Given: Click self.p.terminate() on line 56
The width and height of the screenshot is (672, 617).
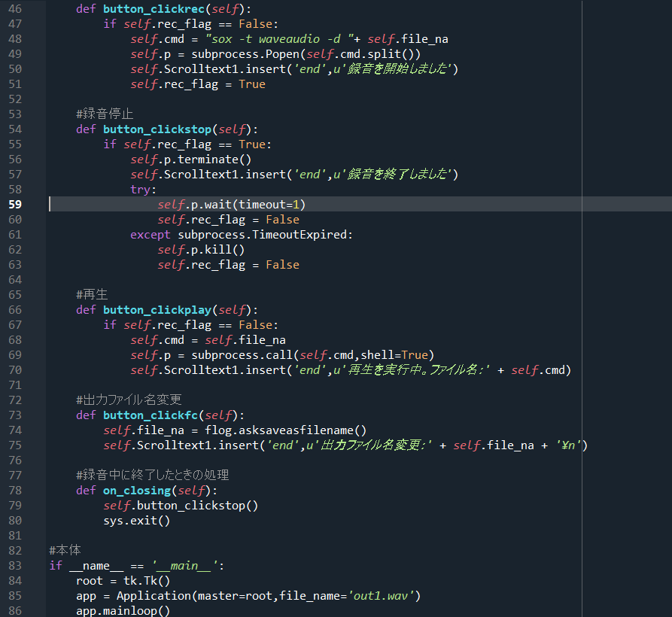Looking at the screenshot, I should point(191,160).
